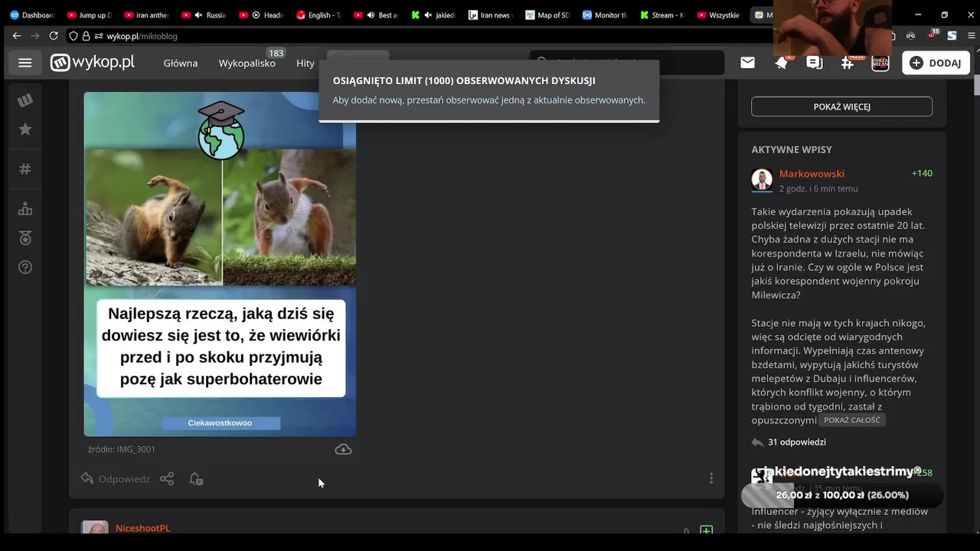Open post options three-dot menu
The height and width of the screenshot is (551, 980).
(x=711, y=478)
